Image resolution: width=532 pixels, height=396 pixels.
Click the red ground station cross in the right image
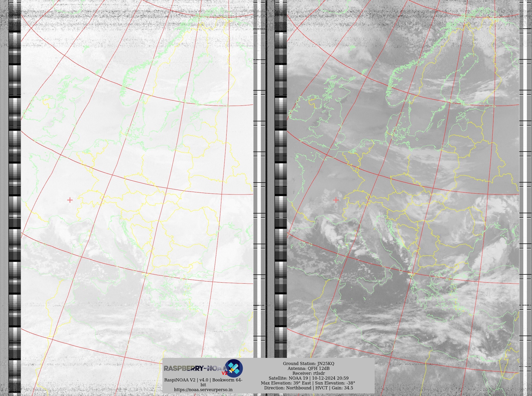336,200
